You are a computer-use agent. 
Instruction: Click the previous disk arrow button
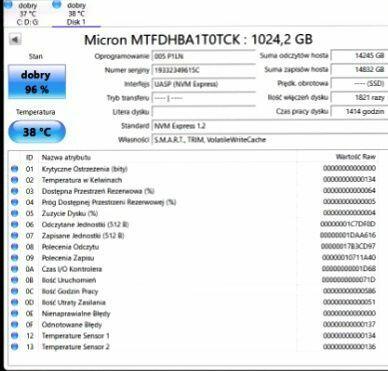pos(15,39)
